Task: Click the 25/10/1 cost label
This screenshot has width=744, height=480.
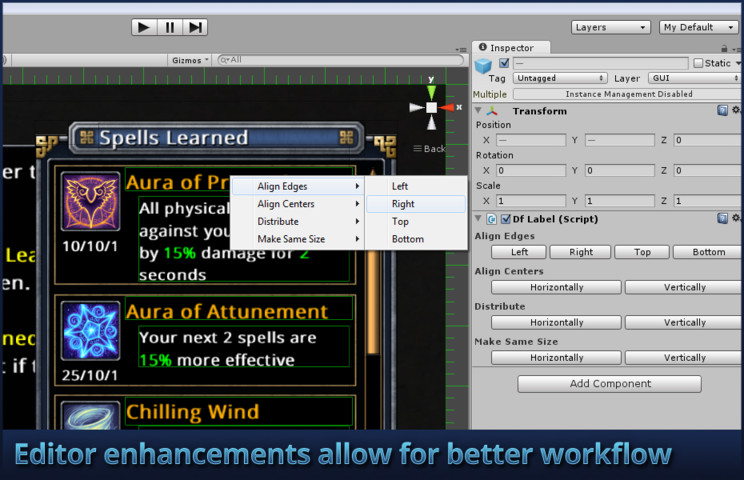Action: point(90,375)
